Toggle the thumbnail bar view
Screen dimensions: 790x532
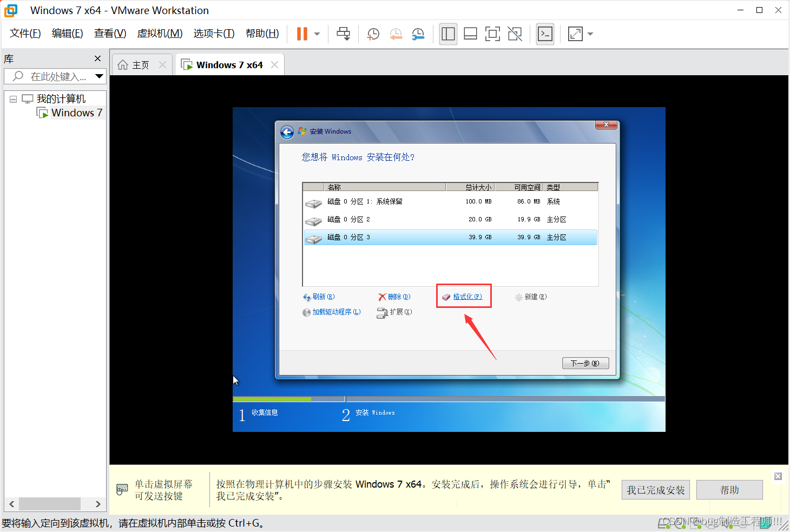471,34
